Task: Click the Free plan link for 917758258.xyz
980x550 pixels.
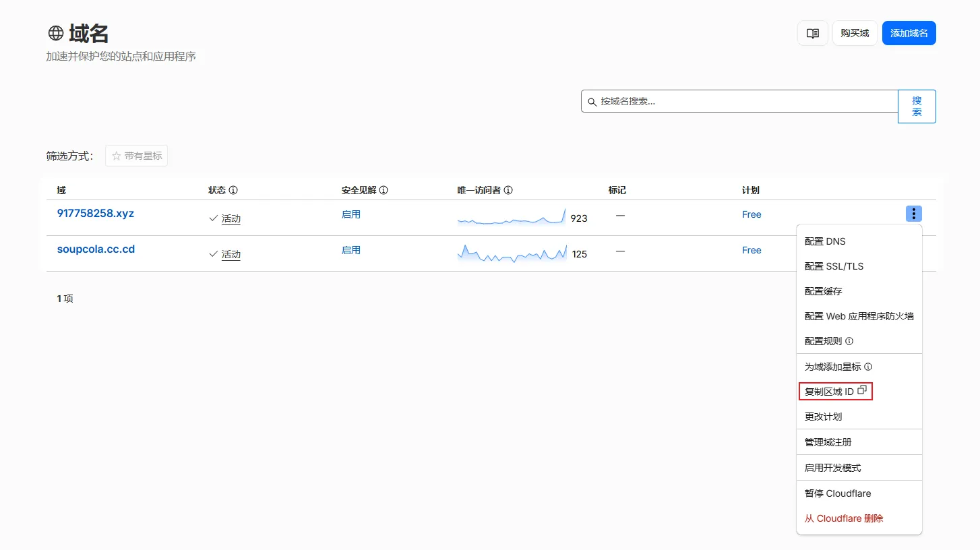Action: [752, 214]
